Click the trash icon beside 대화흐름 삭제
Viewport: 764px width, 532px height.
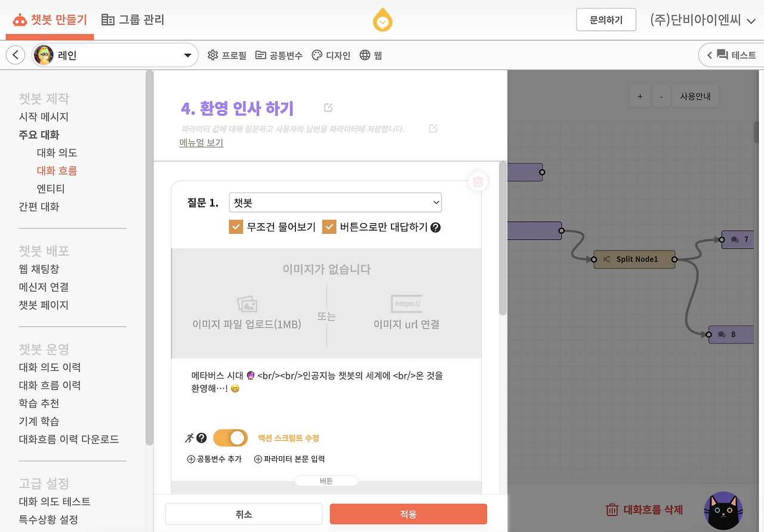click(612, 510)
